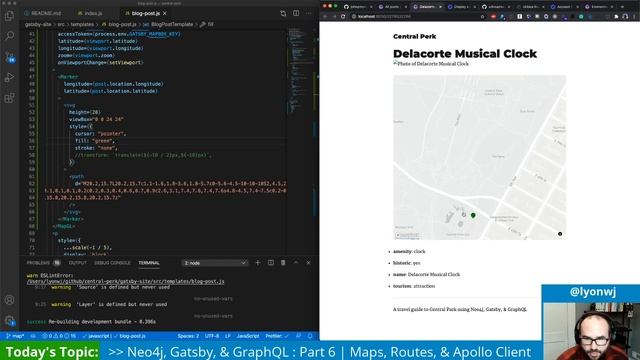
Task: Click the broken photo of Delacorte Musical Clock
Action: tap(431, 64)
